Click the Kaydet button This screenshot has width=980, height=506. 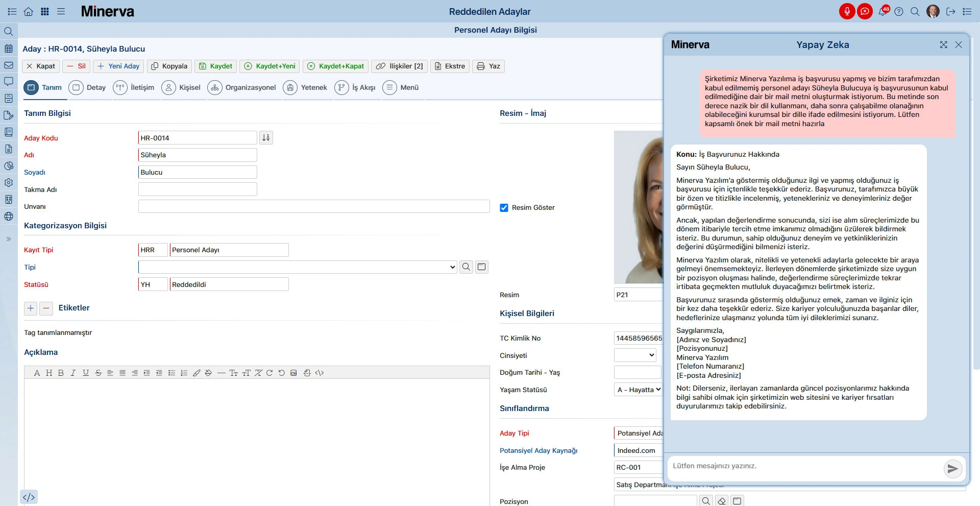pyautogui.click(x=215, y=66)
